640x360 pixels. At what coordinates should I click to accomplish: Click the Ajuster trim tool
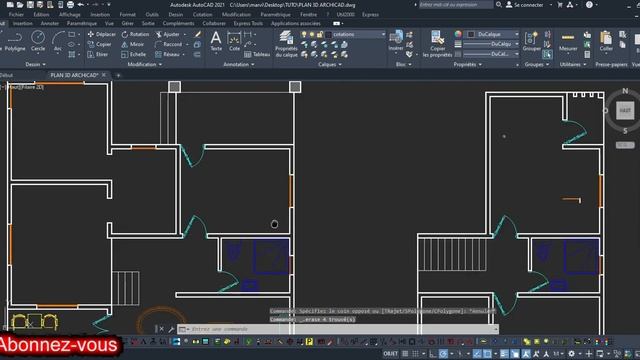tap(167, 34)
